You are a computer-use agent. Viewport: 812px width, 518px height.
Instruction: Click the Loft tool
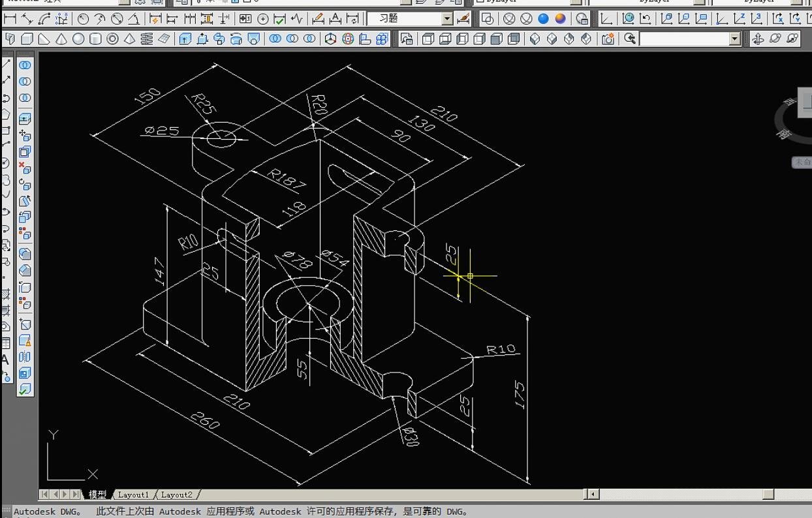click(253, 39)
